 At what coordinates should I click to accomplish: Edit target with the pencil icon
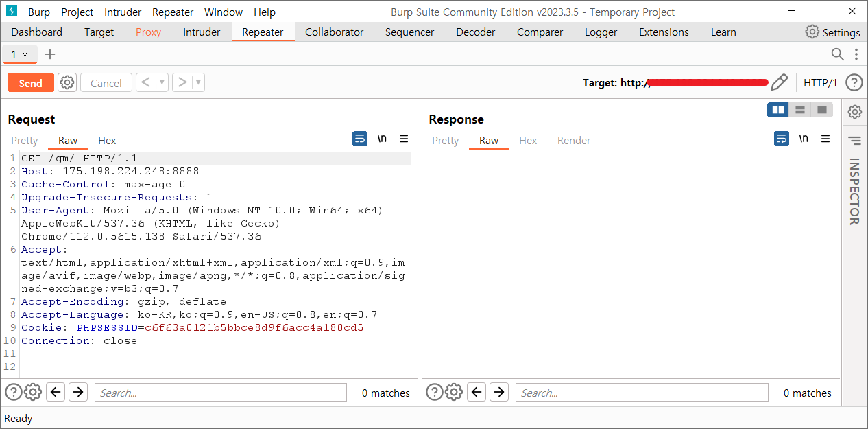pyautogui.click(x=780, y=83)
